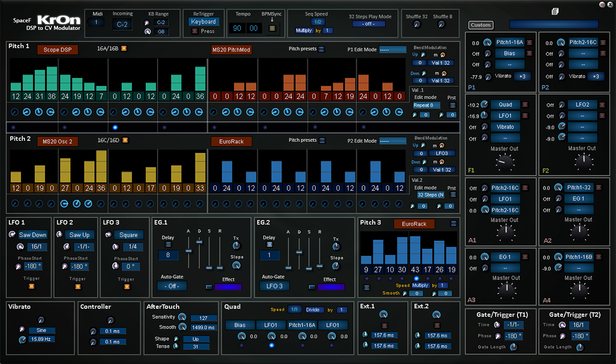Click the ReTrigger Keyboard button
Viewport: 616px width, 364px height.
pyautogui.click(x=203, y=22)
